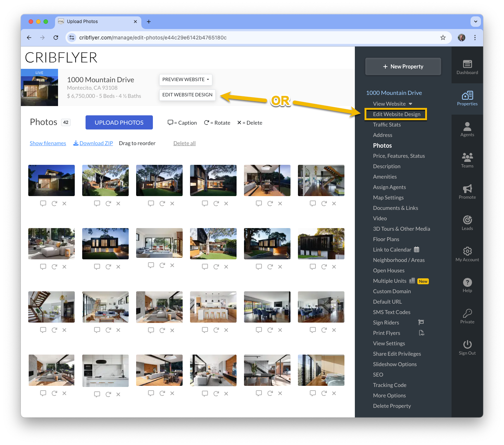Click the sign icon beside Sign Riders

[x=421, y=322]
